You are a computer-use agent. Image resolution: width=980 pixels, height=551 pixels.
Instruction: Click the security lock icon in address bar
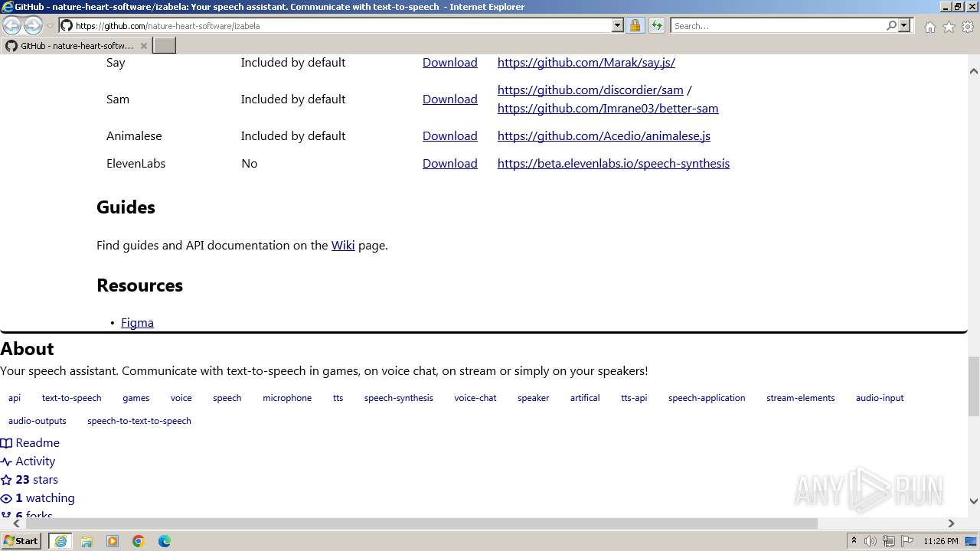point(635,25)
